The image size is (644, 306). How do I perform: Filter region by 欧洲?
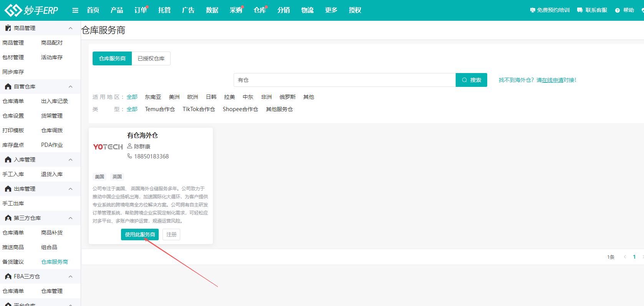pos(193,97)
